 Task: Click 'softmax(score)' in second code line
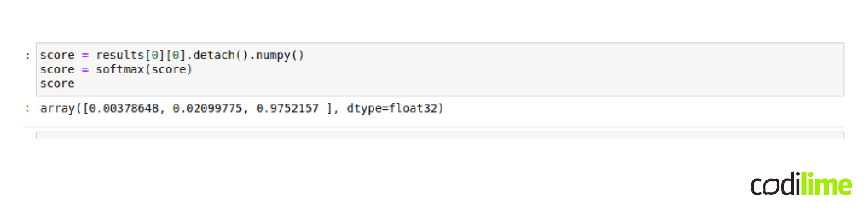[x=144, y=70]
